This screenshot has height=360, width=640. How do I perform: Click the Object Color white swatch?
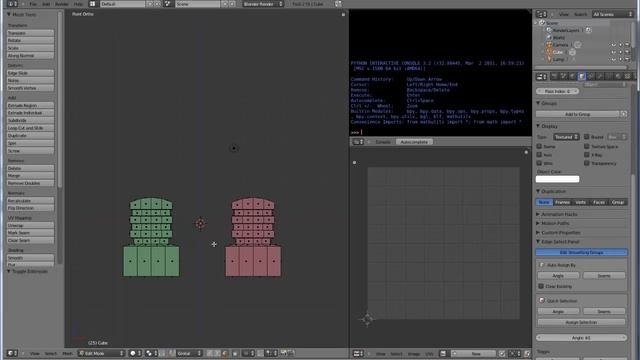pos(557,179)
